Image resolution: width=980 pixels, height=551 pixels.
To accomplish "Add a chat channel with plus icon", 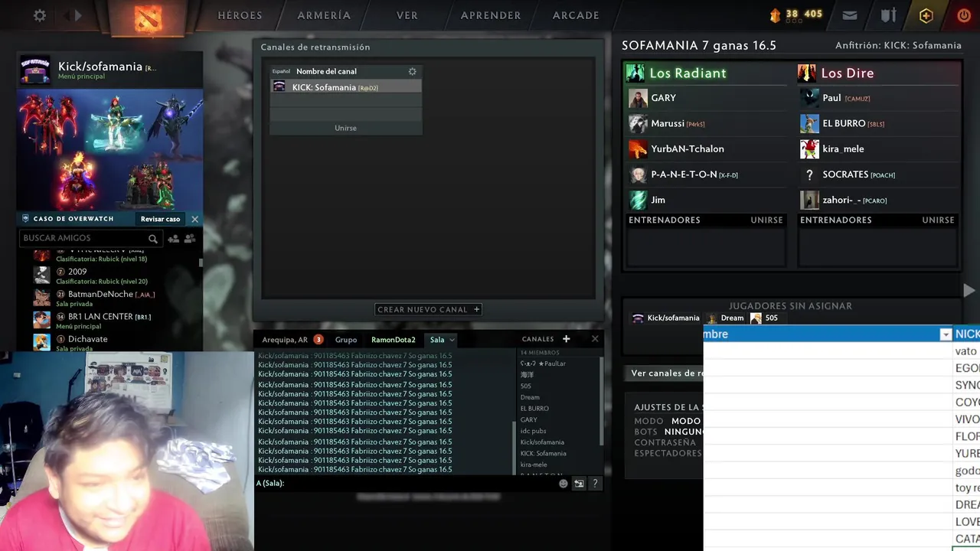I will coord(566,339).
